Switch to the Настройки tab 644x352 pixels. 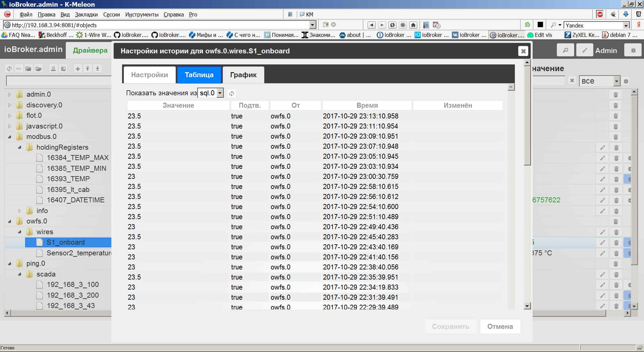[x=150, y=75]
